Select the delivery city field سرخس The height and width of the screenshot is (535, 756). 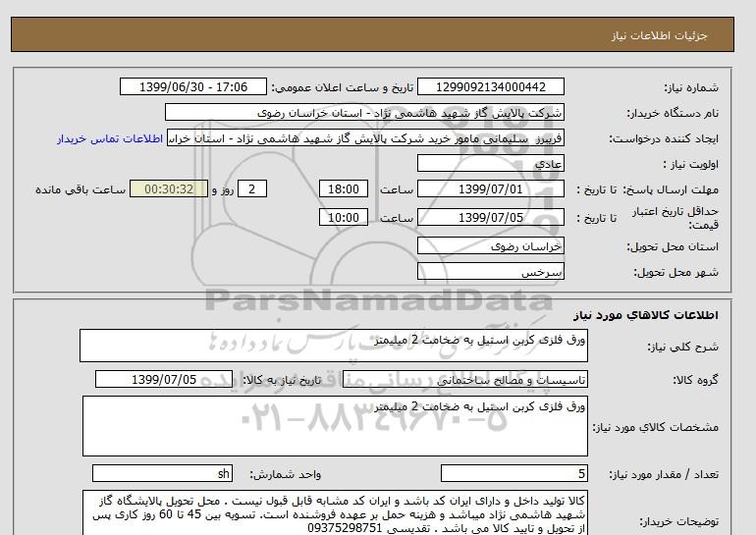click(490, 271)
